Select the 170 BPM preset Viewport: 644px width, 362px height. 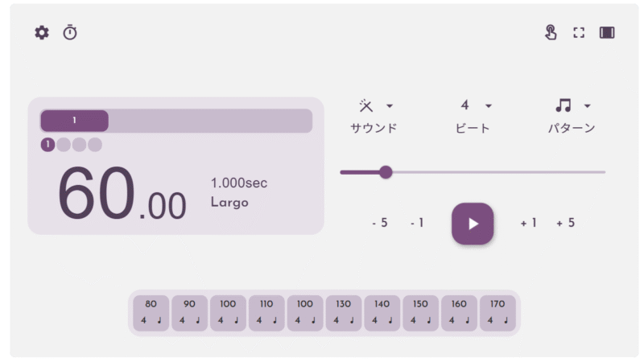[497, 313]
